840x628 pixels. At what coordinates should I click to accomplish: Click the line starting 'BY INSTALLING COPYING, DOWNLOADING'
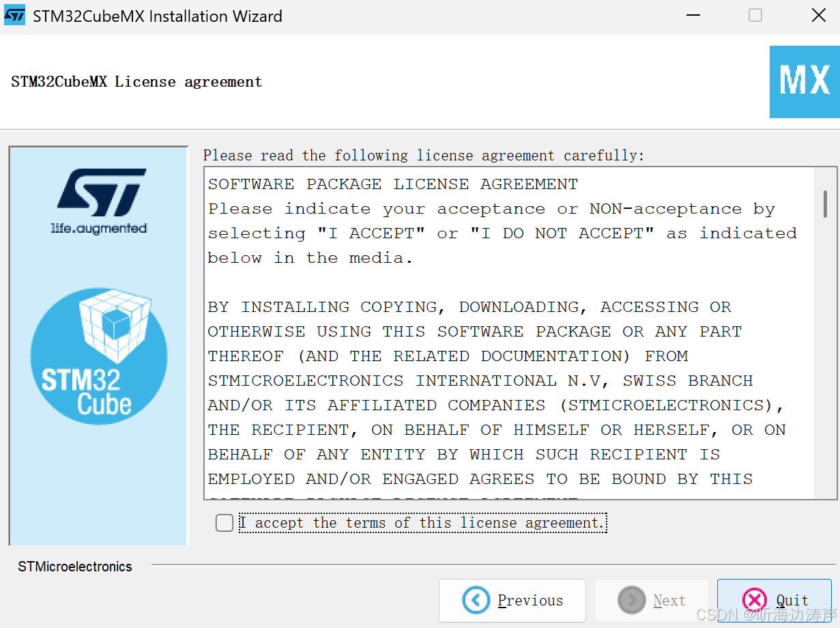469,307
